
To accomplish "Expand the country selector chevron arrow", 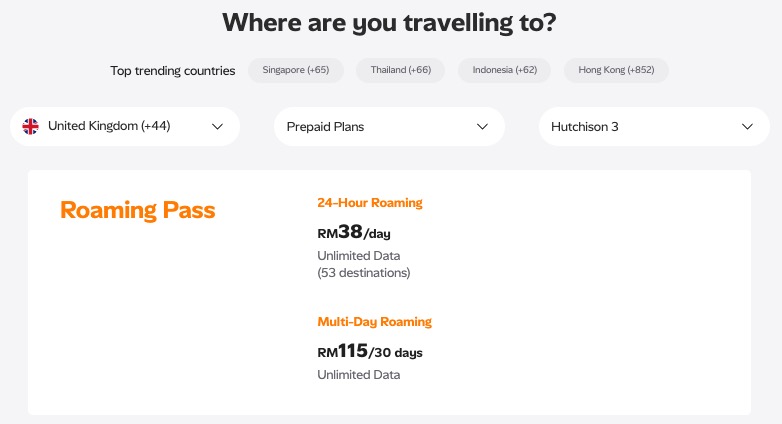I will tap(217, 127).
